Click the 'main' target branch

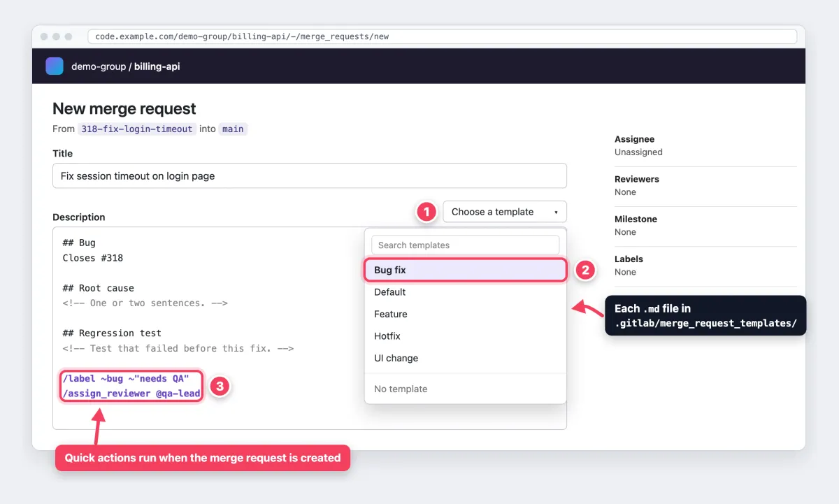click(233, 129)
